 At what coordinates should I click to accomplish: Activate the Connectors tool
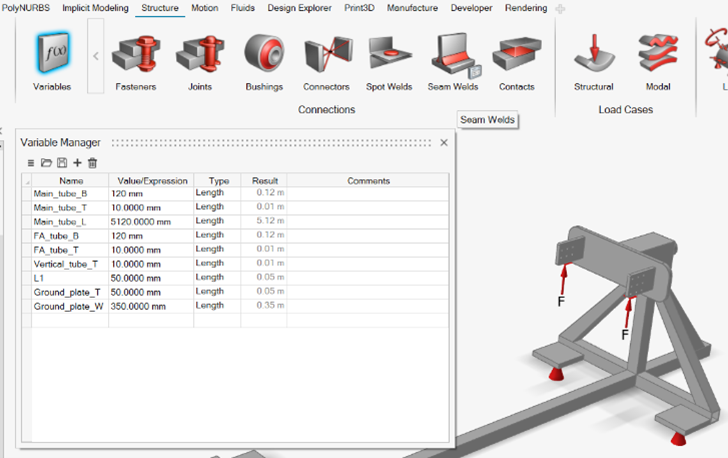pos(328,54)
